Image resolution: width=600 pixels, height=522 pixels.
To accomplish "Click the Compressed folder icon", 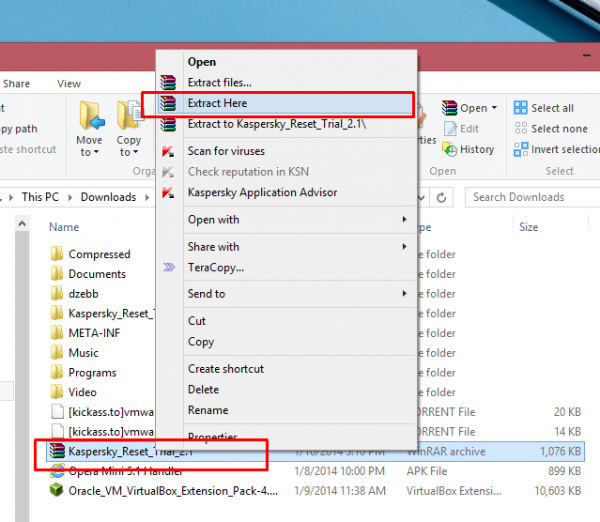I will (57, 253).
